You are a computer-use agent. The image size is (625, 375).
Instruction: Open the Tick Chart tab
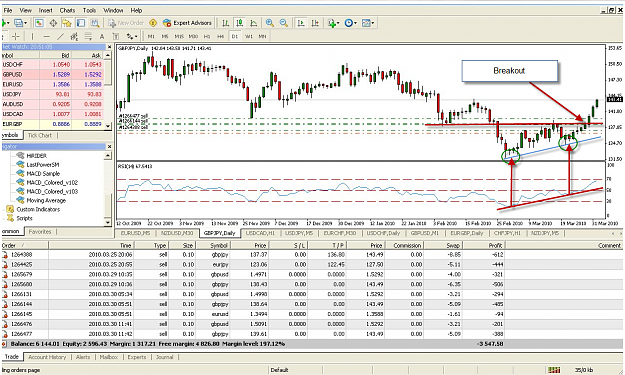click(39, 135)
